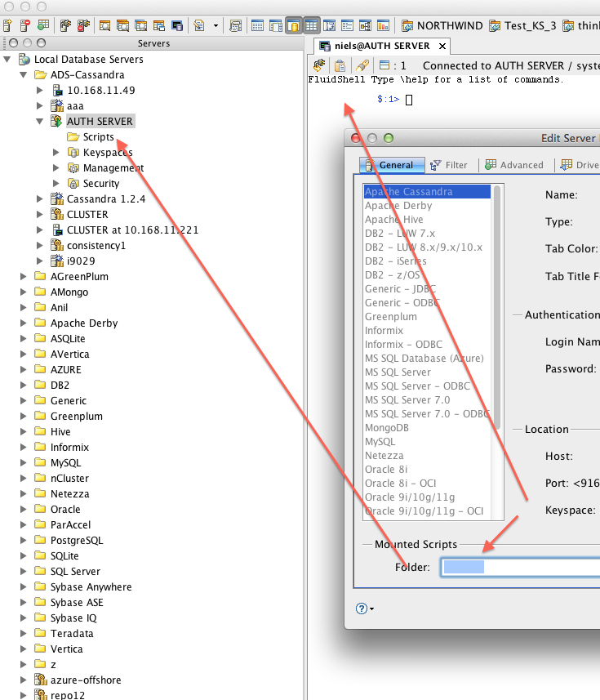Switch to the Filter tab in Edit Server

(449, 165)
